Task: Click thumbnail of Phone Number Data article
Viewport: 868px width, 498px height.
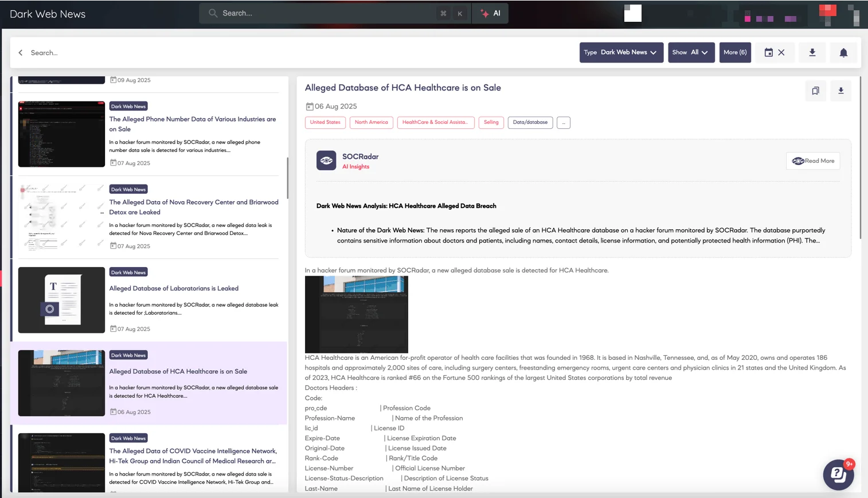Action: pyautogui.click(x=61, y=134)
